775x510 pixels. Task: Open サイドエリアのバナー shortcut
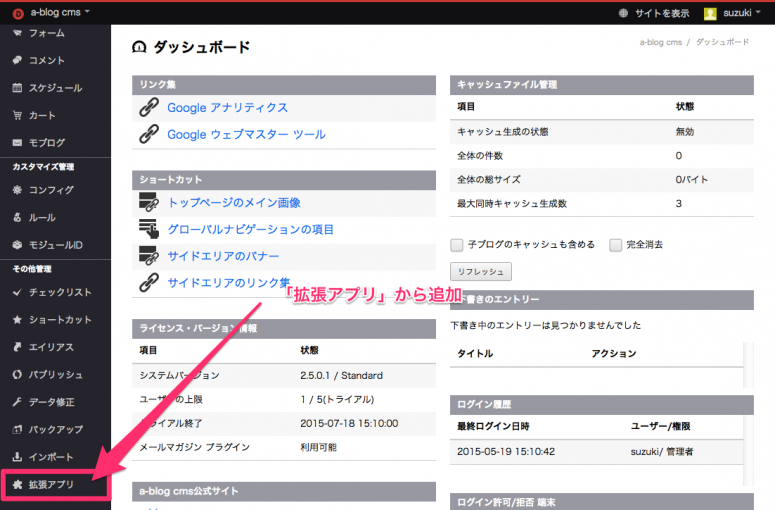point(223,256)
